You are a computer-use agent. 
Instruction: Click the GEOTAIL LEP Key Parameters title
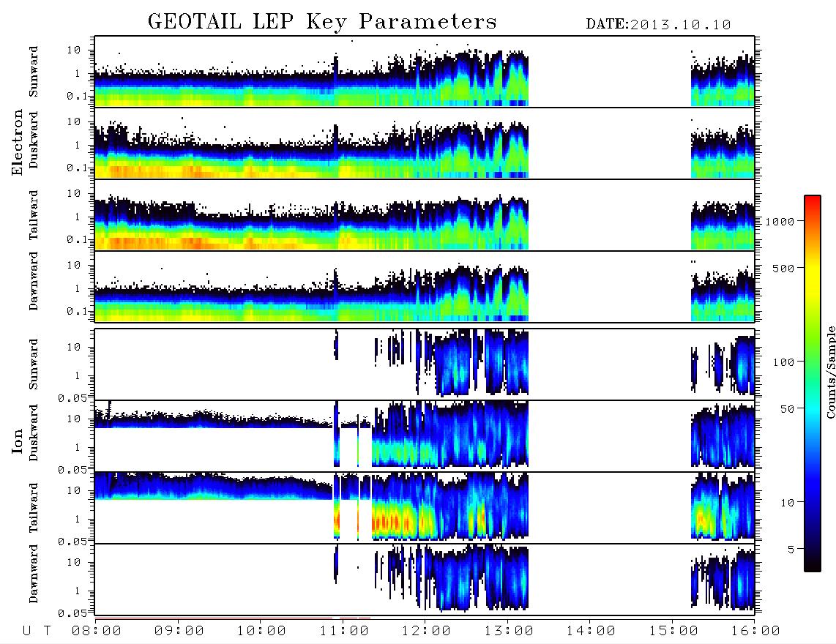[x=322, y=23]
